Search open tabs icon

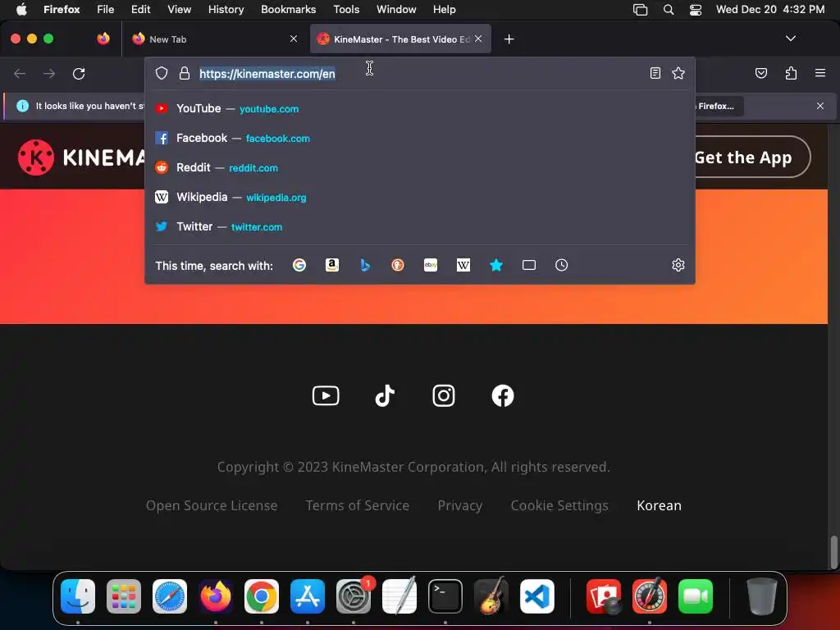click(x=529, y=265)
